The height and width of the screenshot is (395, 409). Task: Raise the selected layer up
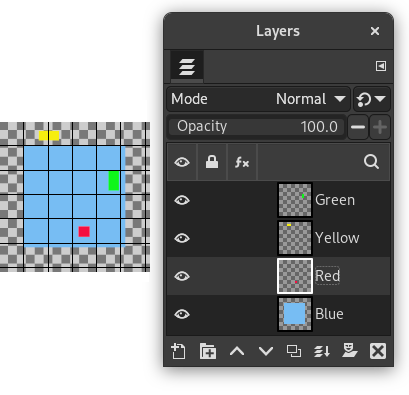pos(237,351)
